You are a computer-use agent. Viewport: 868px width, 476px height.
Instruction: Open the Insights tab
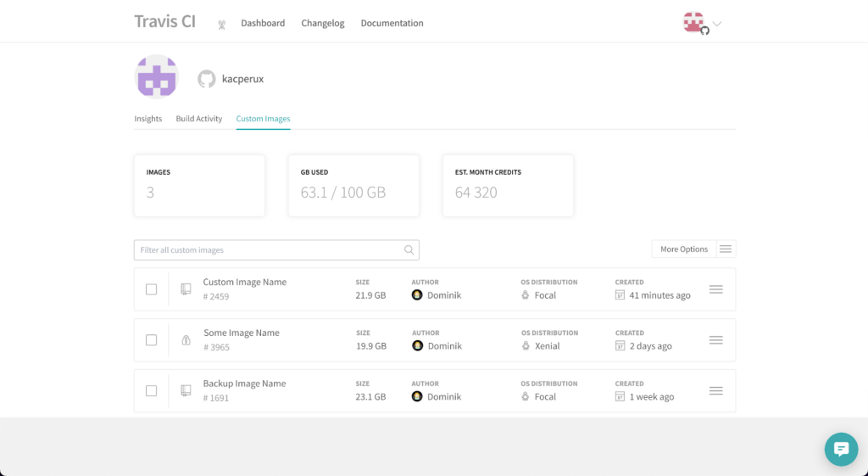(x=147, y=119)
